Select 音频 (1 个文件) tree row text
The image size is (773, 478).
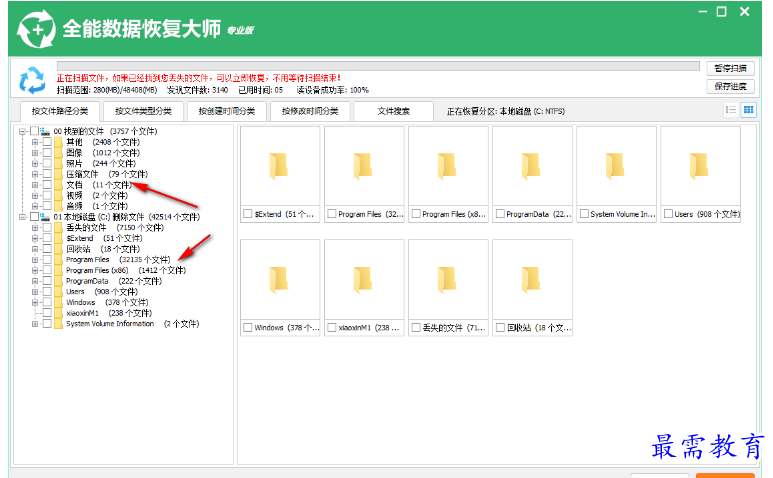[97, 206]
